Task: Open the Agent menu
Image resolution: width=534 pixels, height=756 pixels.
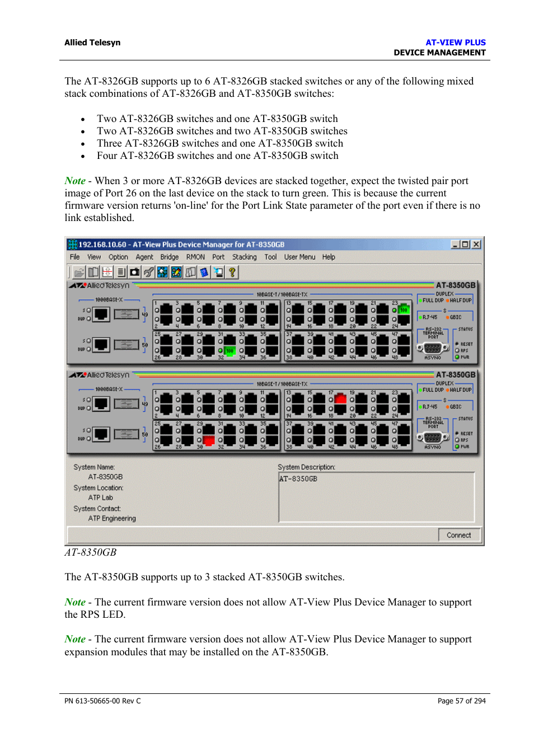Action: tap(144, 257)
